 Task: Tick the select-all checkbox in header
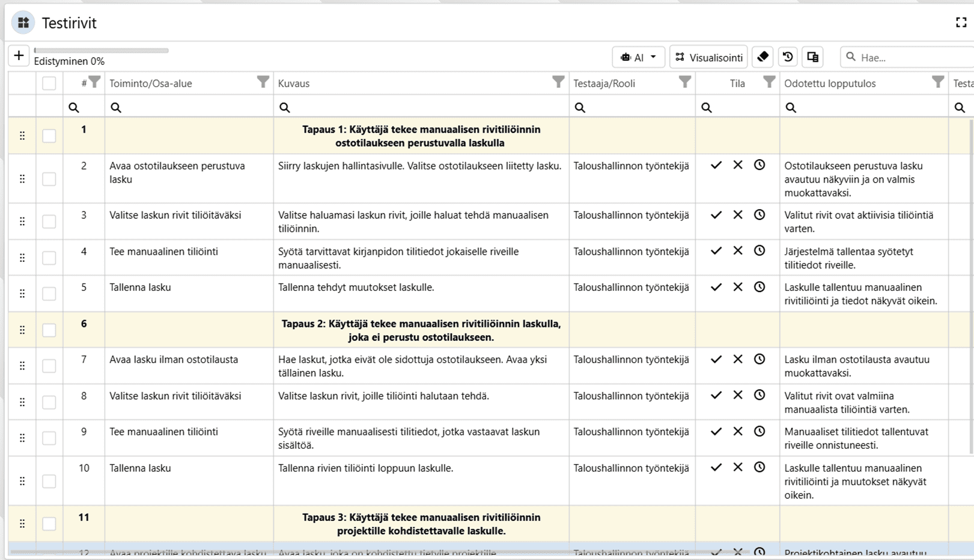pos(49,84)
